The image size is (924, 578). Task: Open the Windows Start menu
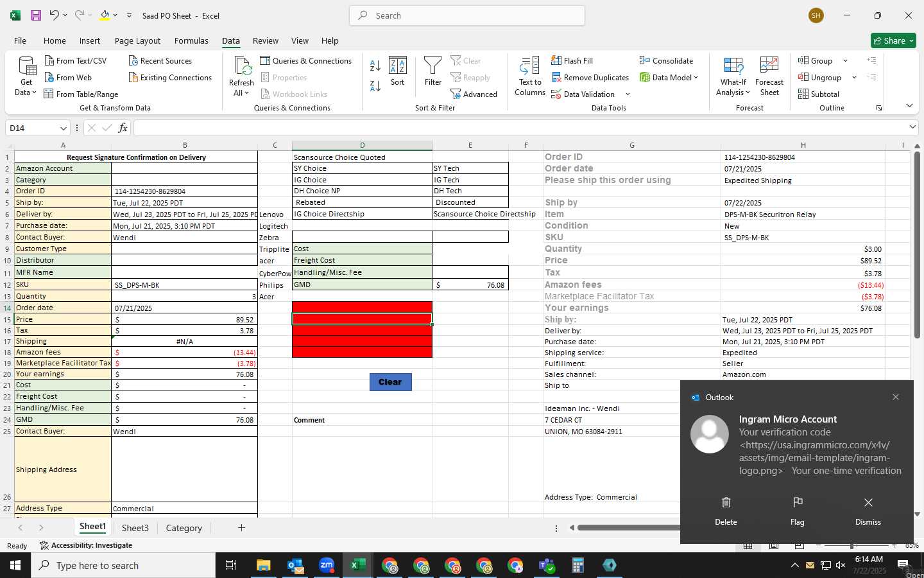(x=15, y=565)
